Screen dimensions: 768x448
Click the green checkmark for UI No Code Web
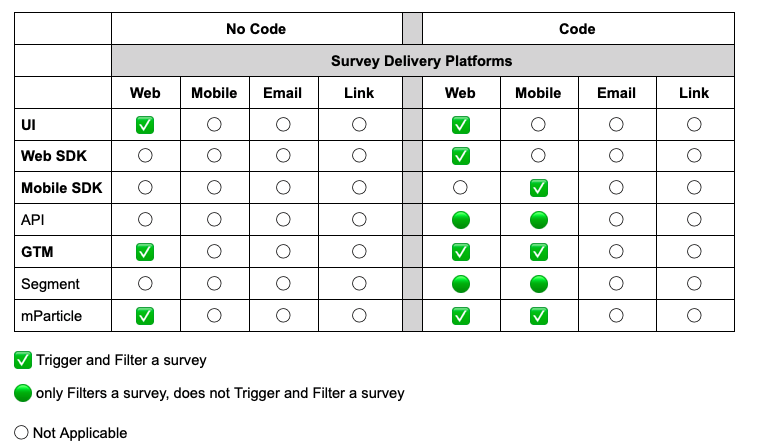[x=145, y=125]
